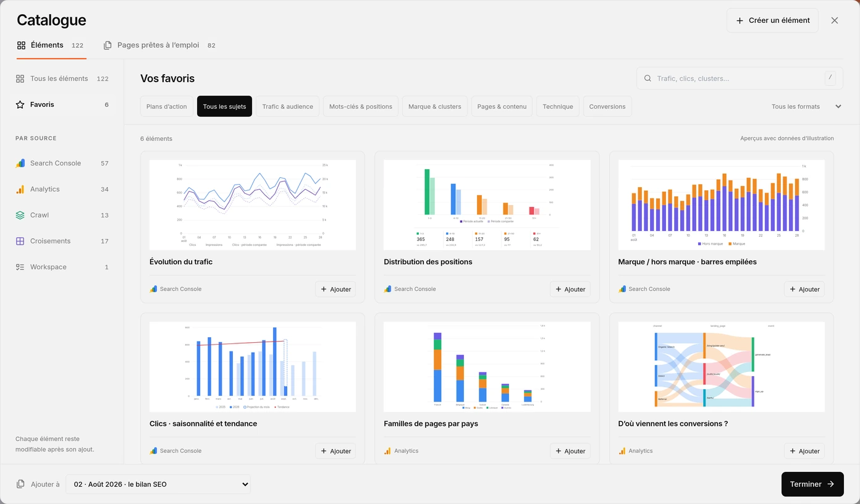Open the Ajouter à page selector

(x=158, y=484)
